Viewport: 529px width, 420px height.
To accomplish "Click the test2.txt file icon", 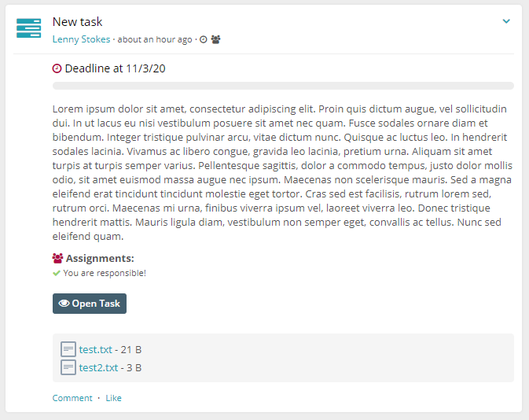I will (68, 367).
